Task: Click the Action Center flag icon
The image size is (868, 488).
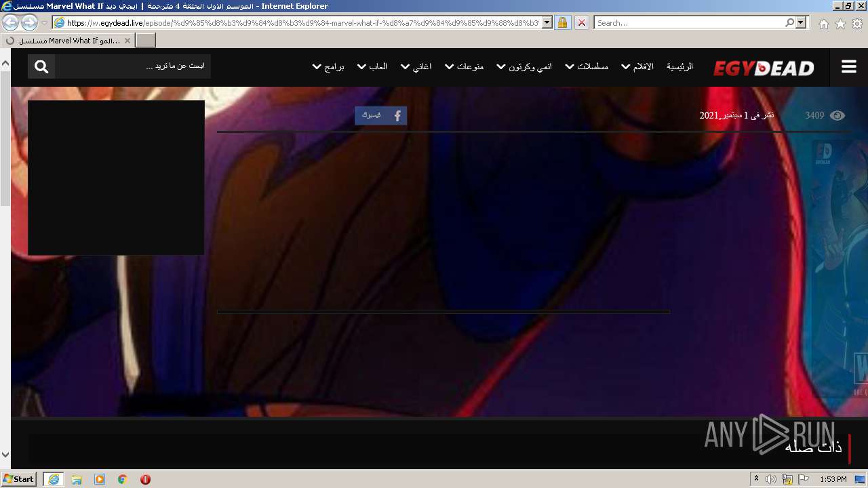Action: point(804,479)
